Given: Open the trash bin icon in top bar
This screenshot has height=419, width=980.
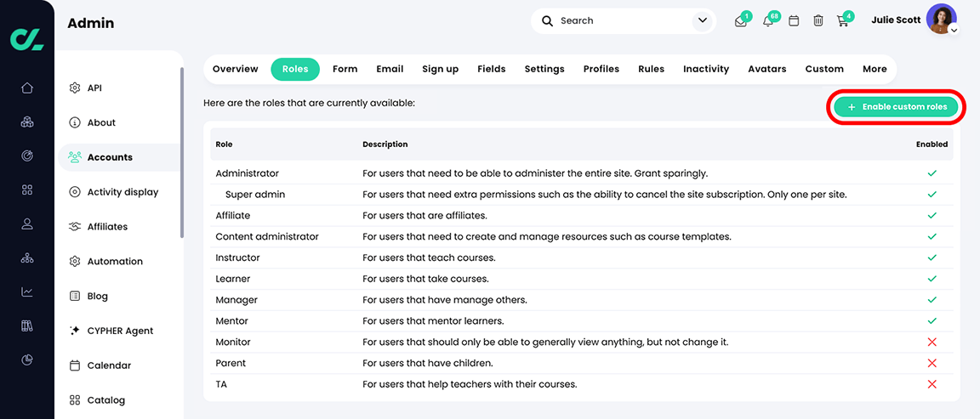Looking at the screenshot, I should (818, 20).
